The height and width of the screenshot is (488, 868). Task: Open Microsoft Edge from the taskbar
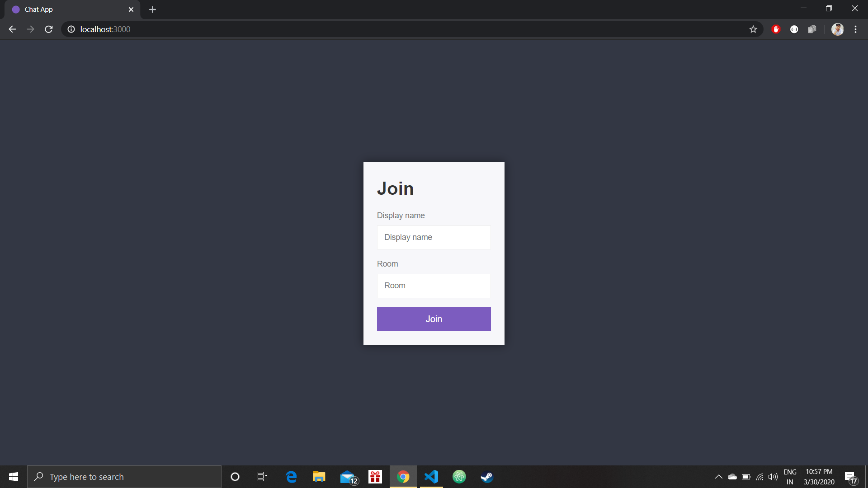(292, 477)
